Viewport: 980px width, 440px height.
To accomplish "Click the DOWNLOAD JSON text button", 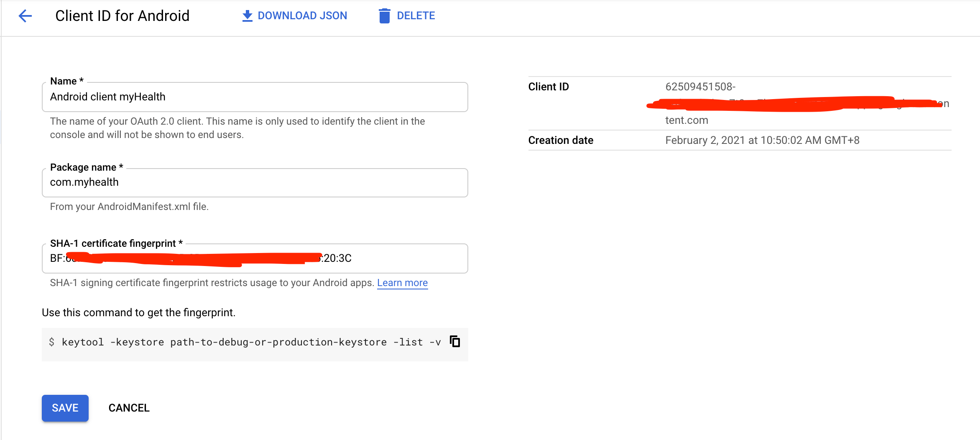I will coord(302,16).
